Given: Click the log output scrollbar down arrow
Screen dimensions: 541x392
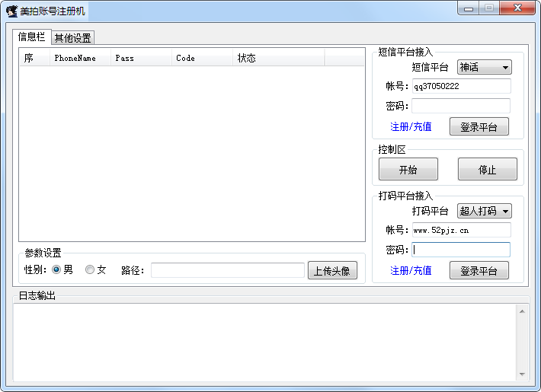Looking at the screenshot, I should pyautogui.click(x=522, y=374).
